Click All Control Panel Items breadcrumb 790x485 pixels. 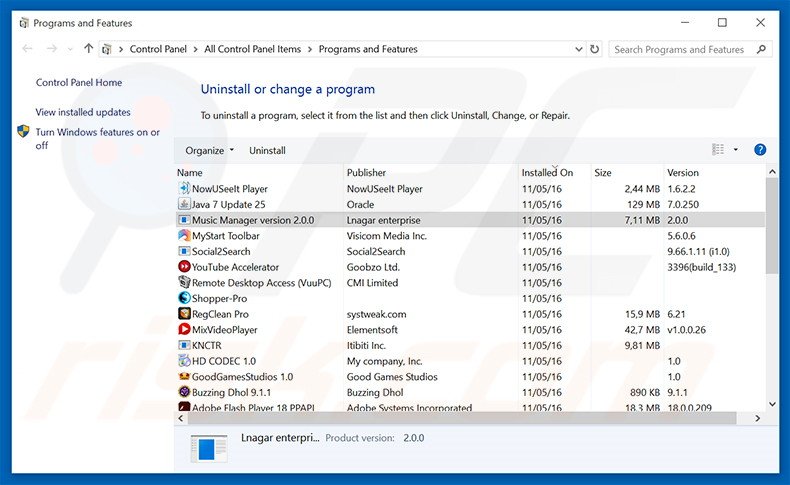252,49
